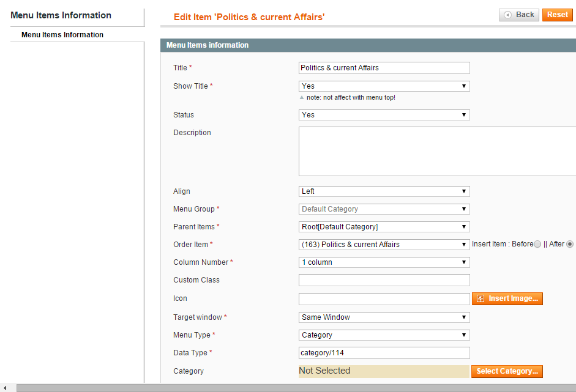Click the Reset button
This screenshot has width=576, height=392.
tap(557, 15)
